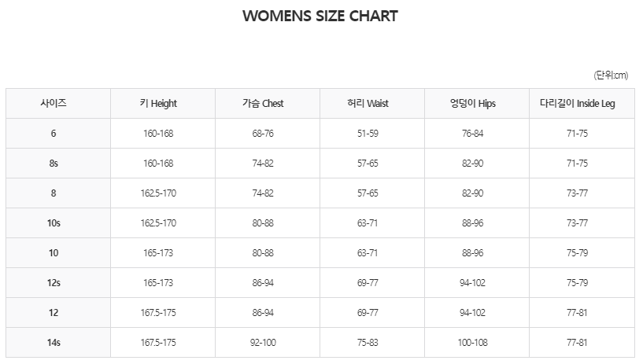Screen dimensions: 643x364
Task: Click the chest value 68-76
Action: click(x=263, y=134)
